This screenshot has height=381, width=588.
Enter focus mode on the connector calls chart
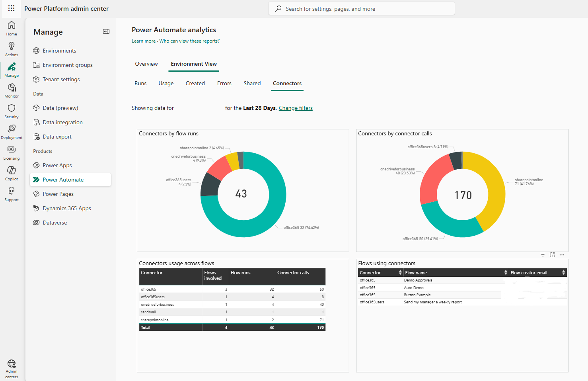552,254
